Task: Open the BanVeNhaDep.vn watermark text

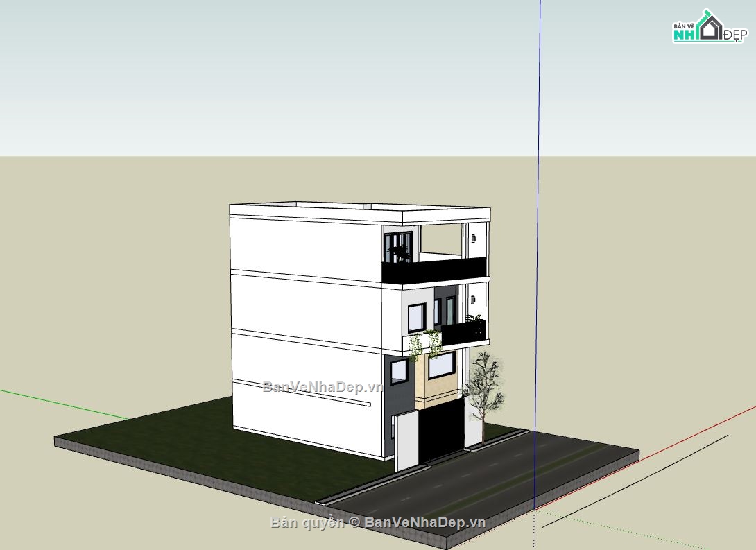Action: pyautogui.click(x=321, y=388)
